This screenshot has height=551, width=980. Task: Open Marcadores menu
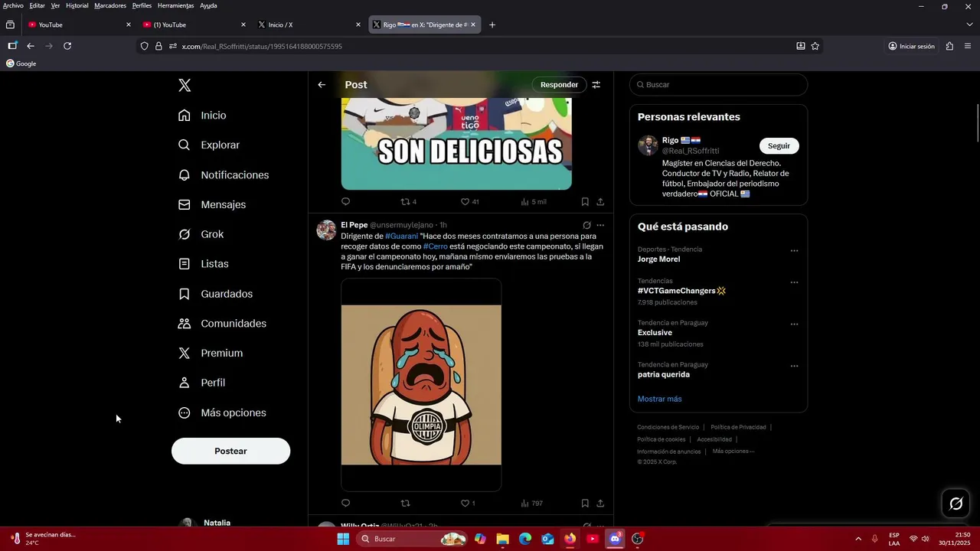click(x=110, y=5)
